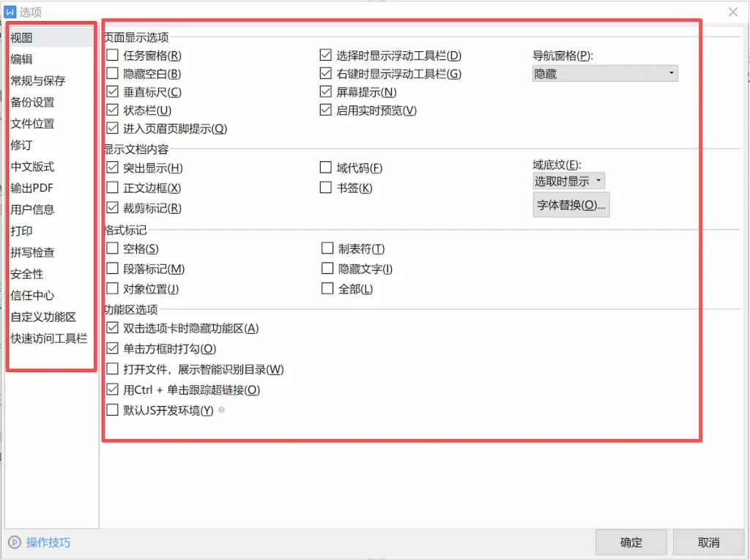Turn off 启用实时预览

click(x=325, y=110)
